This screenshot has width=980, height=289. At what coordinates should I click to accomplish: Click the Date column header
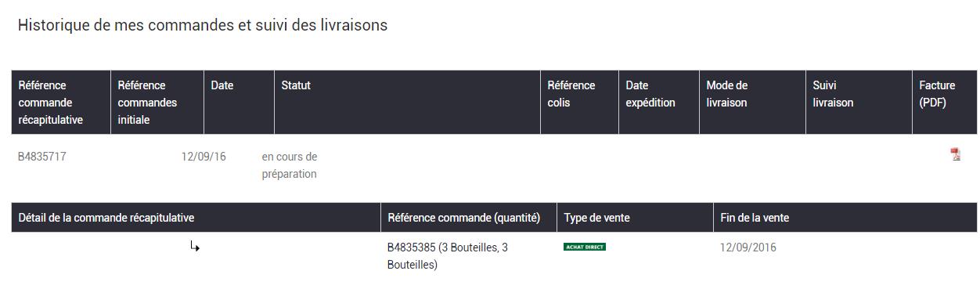pos(222,85)
